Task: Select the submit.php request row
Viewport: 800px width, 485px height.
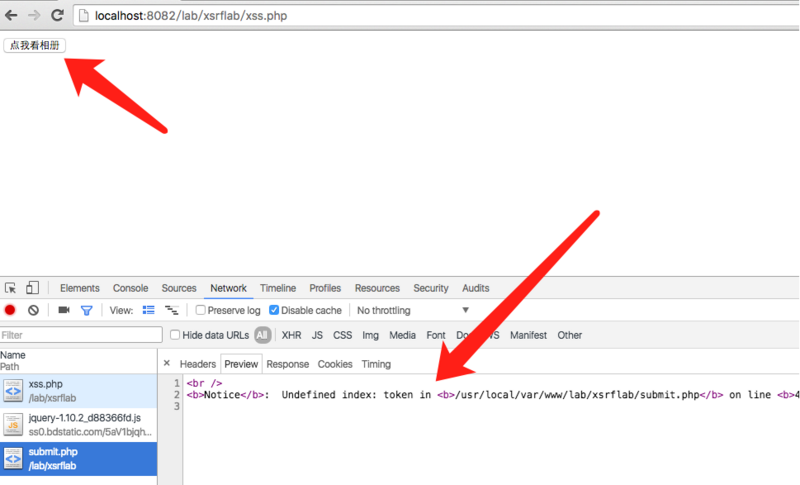Action: 79,459
